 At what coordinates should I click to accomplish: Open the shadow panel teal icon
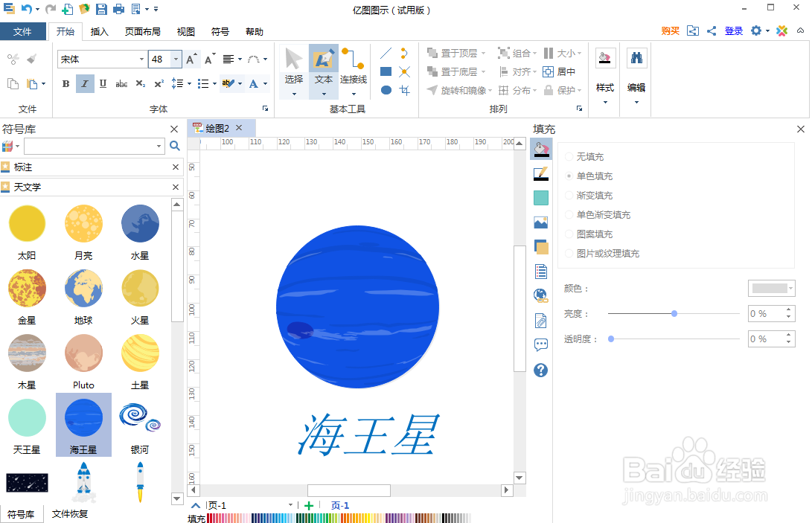click(540, 198)
